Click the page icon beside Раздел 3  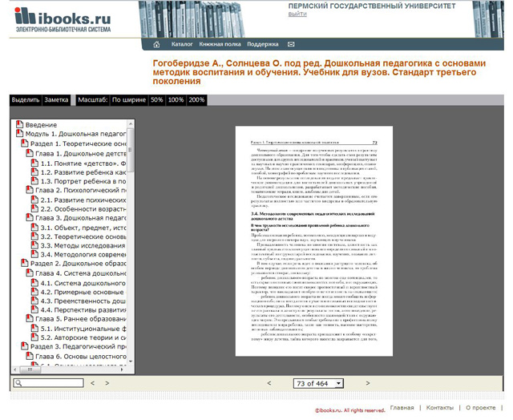[25, 346]
